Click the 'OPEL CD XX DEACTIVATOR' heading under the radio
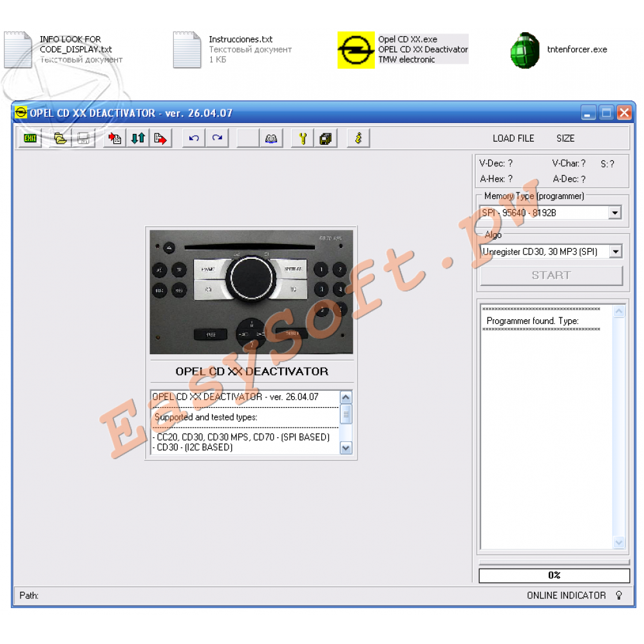Screen dimensions: 644x644 tap(252, 372)
